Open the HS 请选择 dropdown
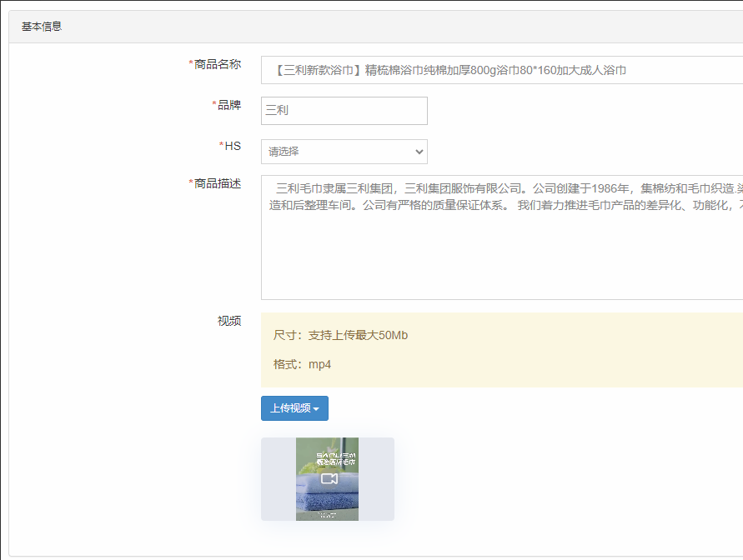This screenshot has height=560, width=743. (x=344, y=152)
